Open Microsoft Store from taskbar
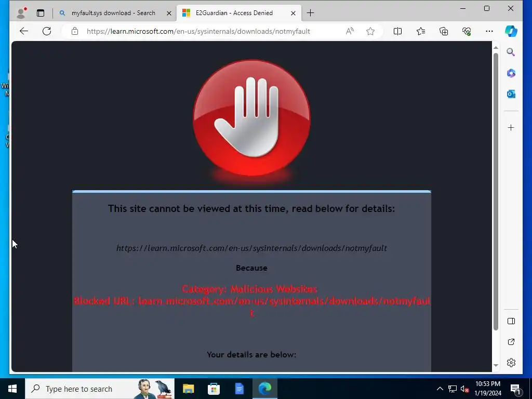The height and width of the screenshot is (399, 532). [x=214, y=389]
